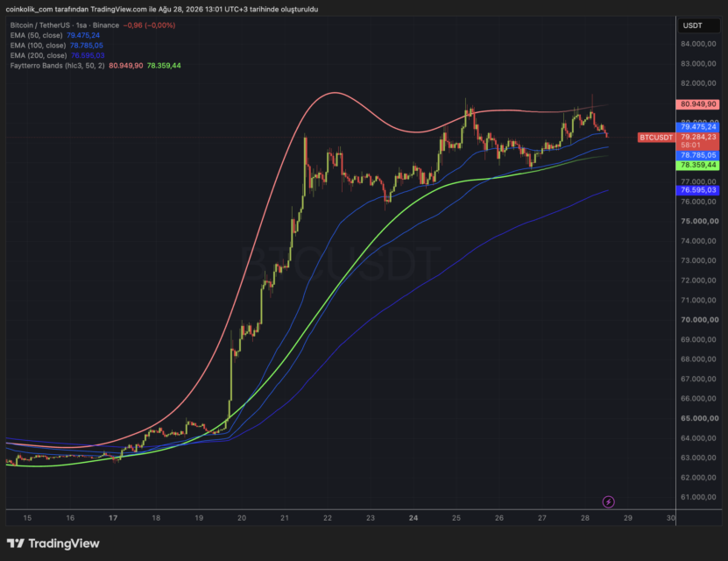Image resolution: width=728 pixels, height=561 pixels.
Task: Click the 80.949,90 upper band price tag
Action: (698, 104)
